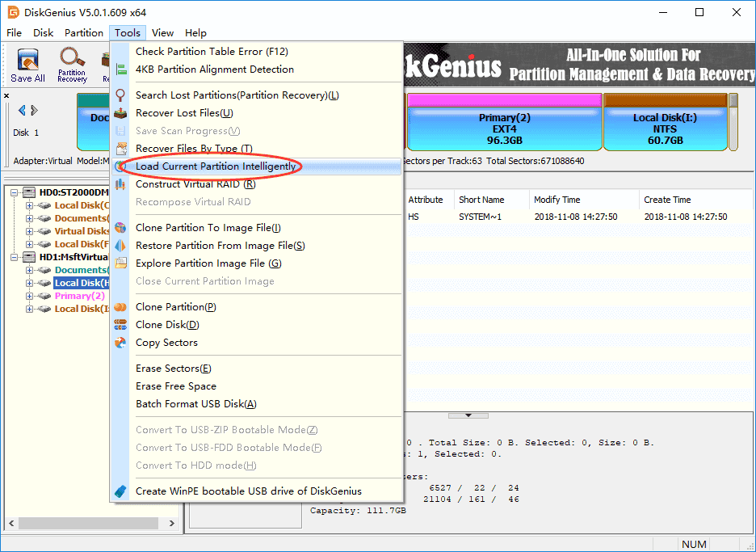Click the 4KB Partition Alignment Detection icon
The width and height of the screenshot is (756, 552).
120,70
